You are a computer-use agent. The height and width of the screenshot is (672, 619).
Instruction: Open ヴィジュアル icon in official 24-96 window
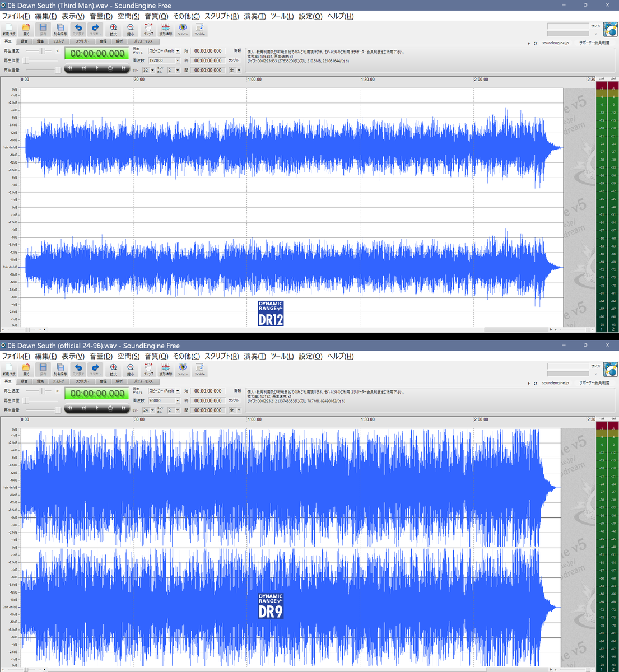pos(183,369)
